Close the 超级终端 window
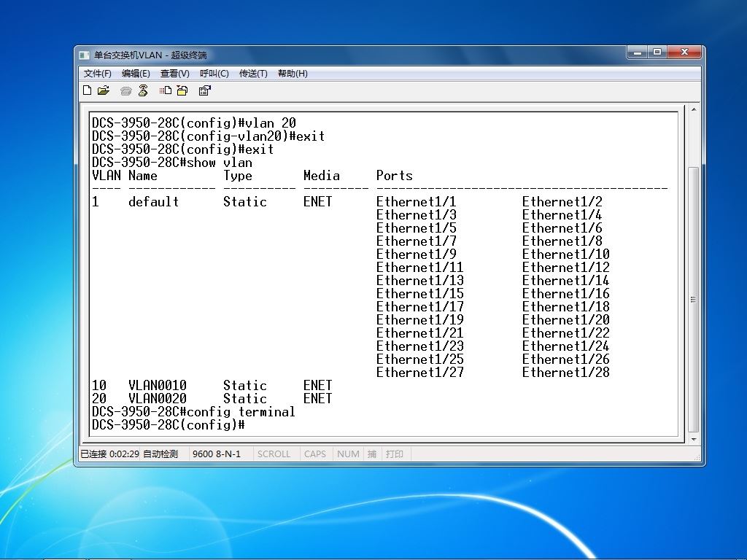747x560 pixels. (x=684, y=52)
